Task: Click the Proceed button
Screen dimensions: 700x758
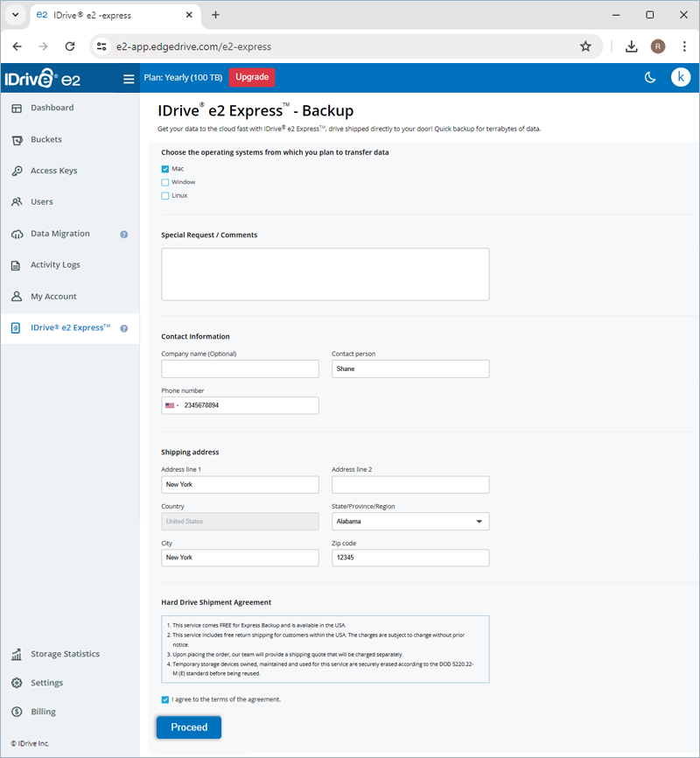Action: pyautogui.click(x=189, y=727)
